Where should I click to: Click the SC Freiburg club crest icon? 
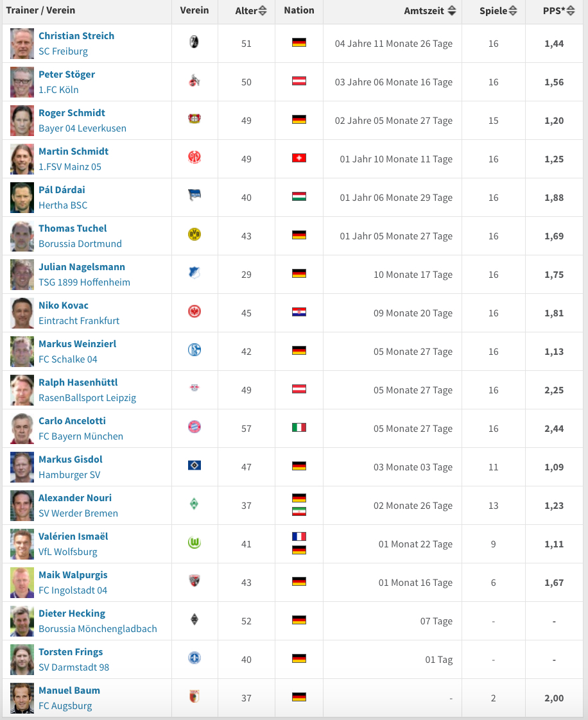point(195,42)
